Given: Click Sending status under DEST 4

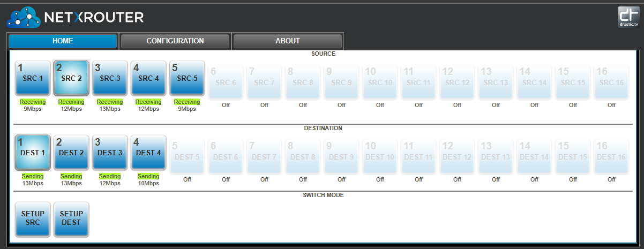Looking at the screenshot, I should point(148,176).
